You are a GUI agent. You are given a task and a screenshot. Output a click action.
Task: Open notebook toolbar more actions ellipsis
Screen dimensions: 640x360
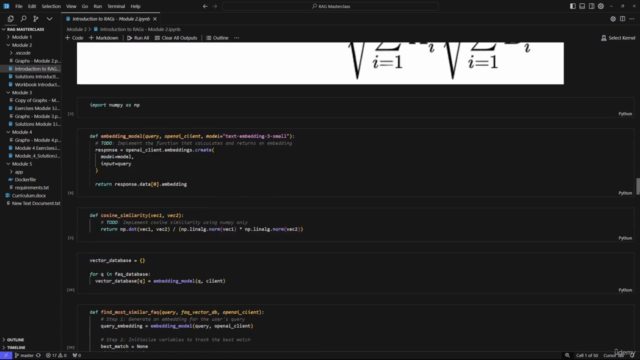[237, 38]
